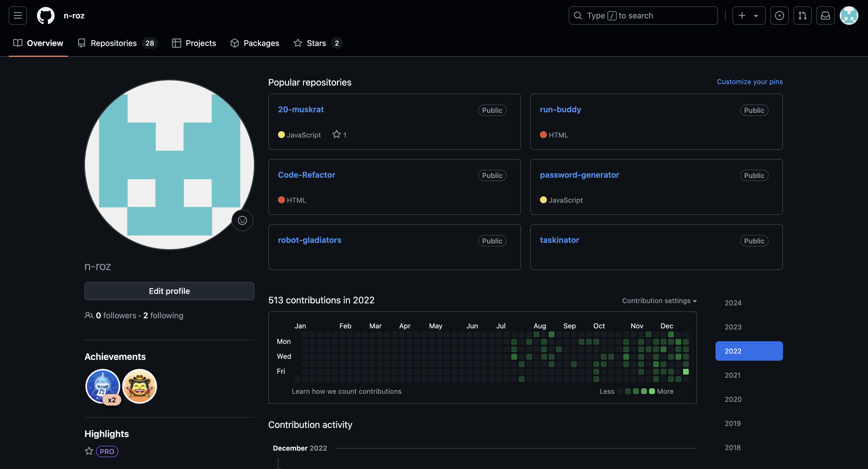This screenshot has height=469, width=868.
Task: Open the hamburger navigation menu
Action: click(17, 15)
